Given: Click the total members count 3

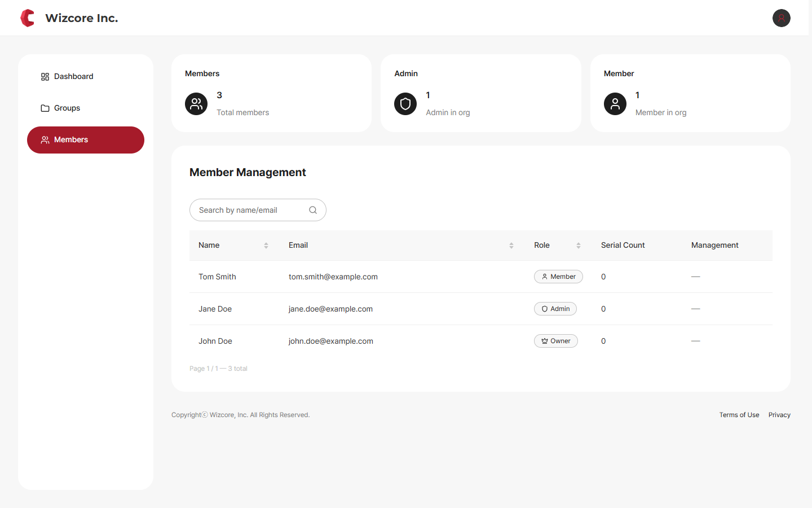Looking at the screenshot, I should [219, 95].
